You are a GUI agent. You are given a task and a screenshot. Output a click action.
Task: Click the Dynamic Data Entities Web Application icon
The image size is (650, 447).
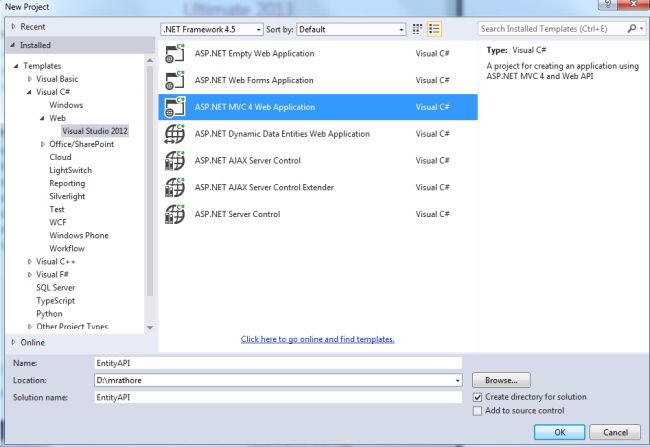pyautogui.click(x=175, y=134)
